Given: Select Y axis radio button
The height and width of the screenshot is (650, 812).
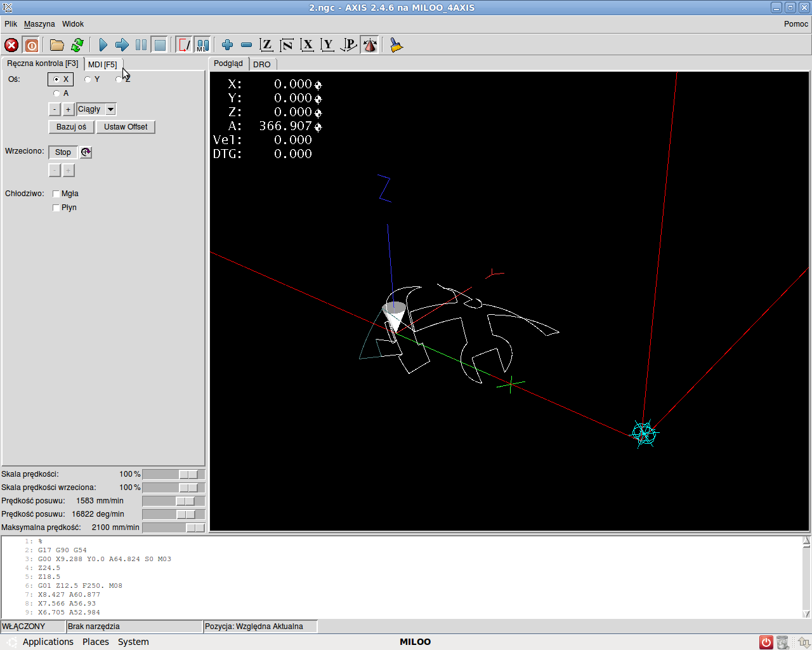Looking at the screenshot, I should click(x=92, y=79).
